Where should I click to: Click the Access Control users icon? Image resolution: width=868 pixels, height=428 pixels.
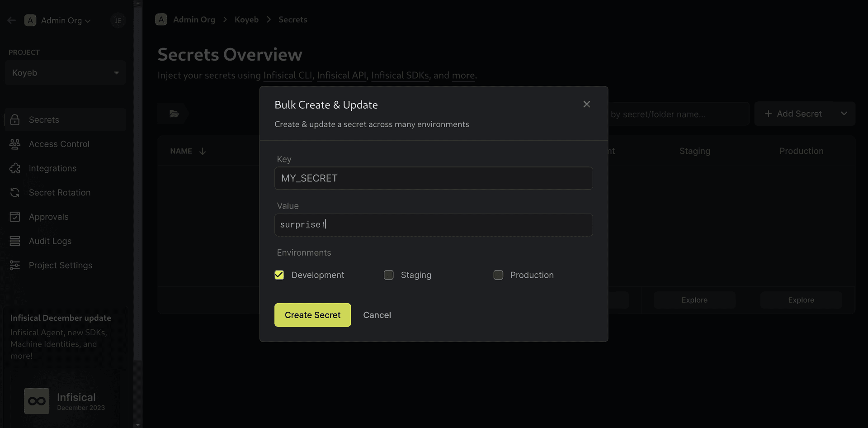coord(15,144)
